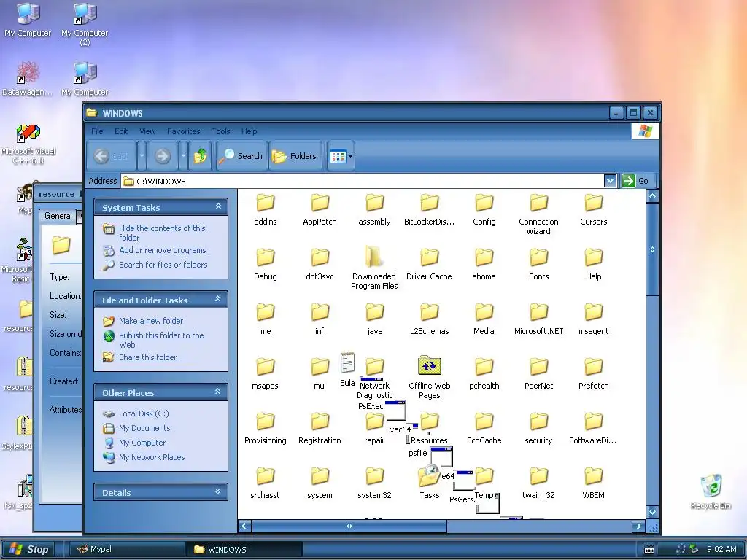Click Hide the contents of this folder
The image size is (747, 560).
click(162, 233)
